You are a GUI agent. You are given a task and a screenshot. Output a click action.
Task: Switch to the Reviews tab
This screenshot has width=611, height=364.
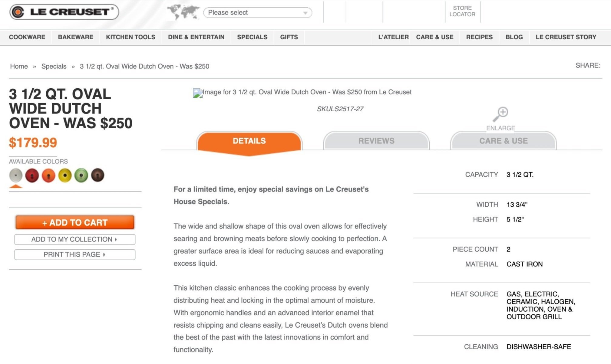tap(376, 141)
